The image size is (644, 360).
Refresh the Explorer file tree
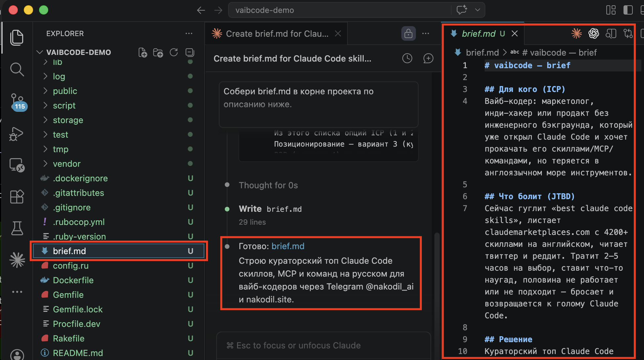(174, 52)
